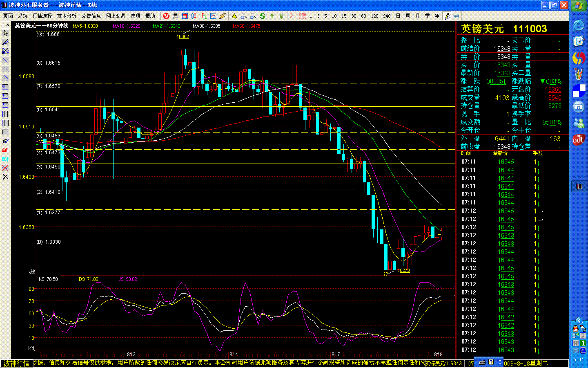The height and width of the screenshot is (368, 588).
Task: Open Internet Explorer from the side bar
Action: (x=579, y=25)
